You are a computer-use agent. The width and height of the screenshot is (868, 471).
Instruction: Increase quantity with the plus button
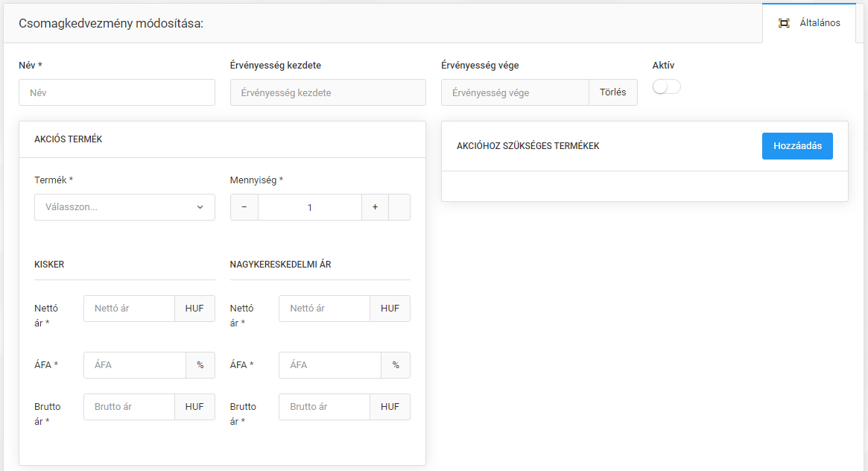pyautogui.click(x=375, y=207)
